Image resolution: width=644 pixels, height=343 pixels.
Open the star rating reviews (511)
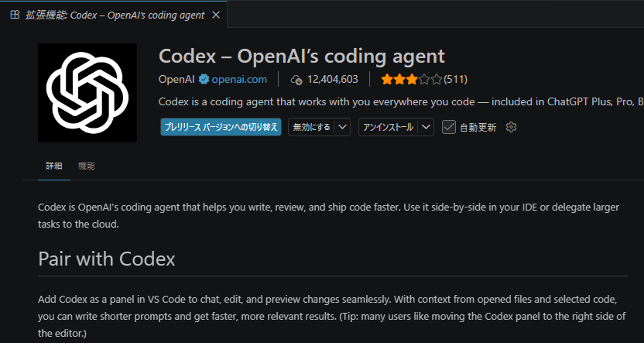point(424,79)
